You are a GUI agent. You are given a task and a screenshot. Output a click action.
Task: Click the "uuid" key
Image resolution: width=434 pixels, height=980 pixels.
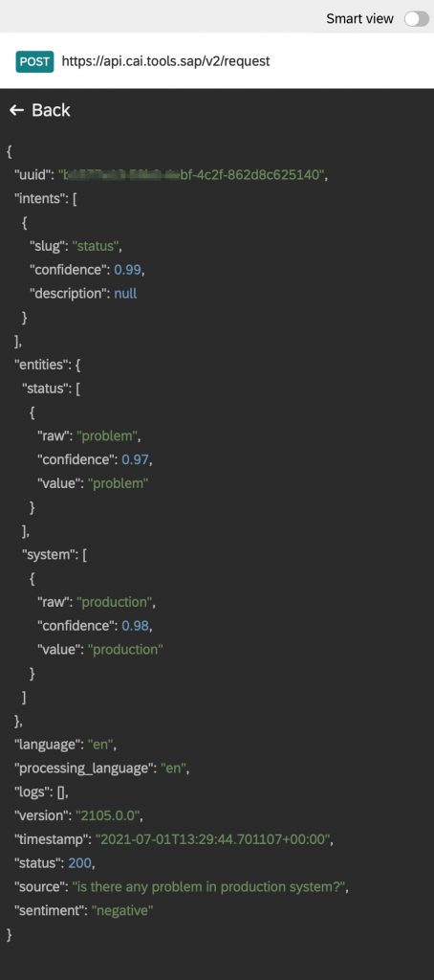point(35,175)
